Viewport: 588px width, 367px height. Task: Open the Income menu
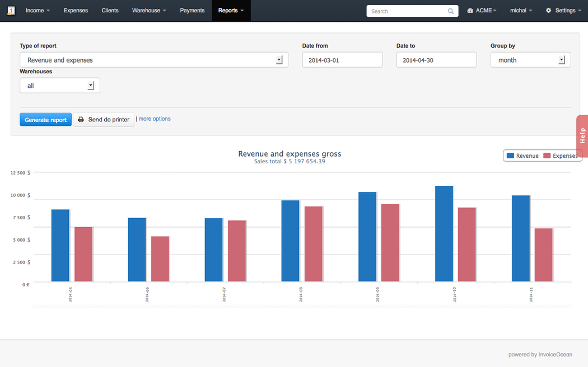38,11
